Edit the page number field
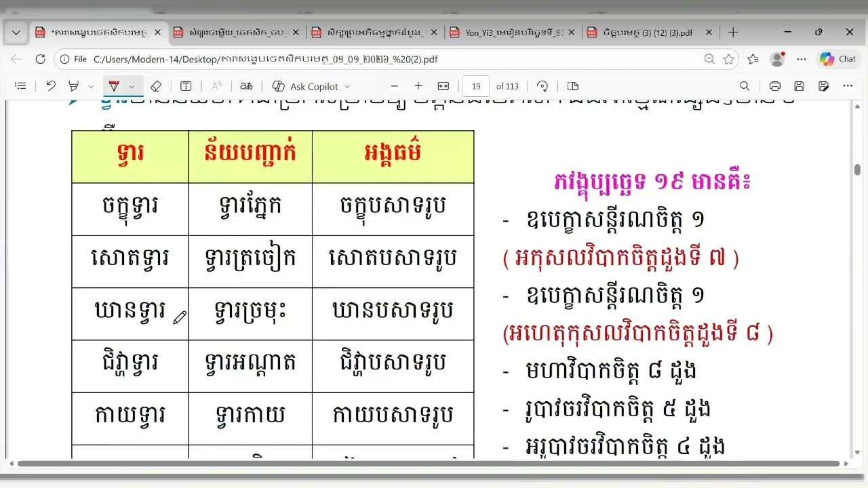 (x=476, y=86)
